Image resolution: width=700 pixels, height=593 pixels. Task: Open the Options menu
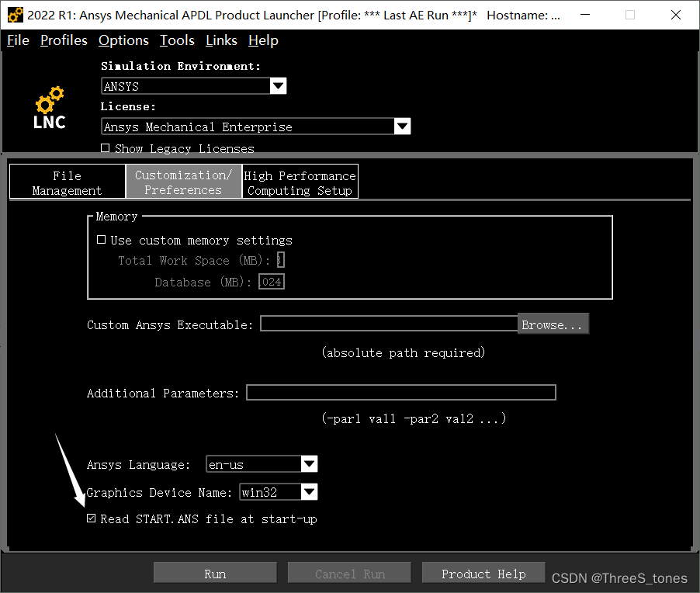123,40
